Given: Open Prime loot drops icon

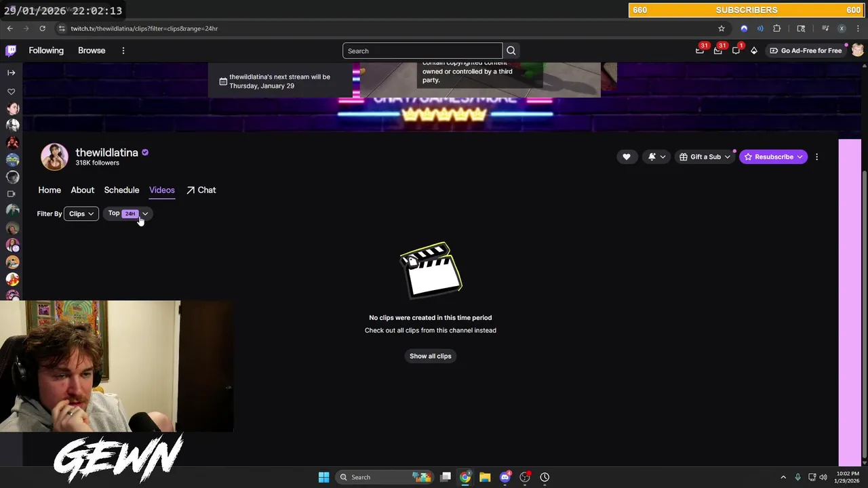Looking at the screenshot, I should (700, 51).
